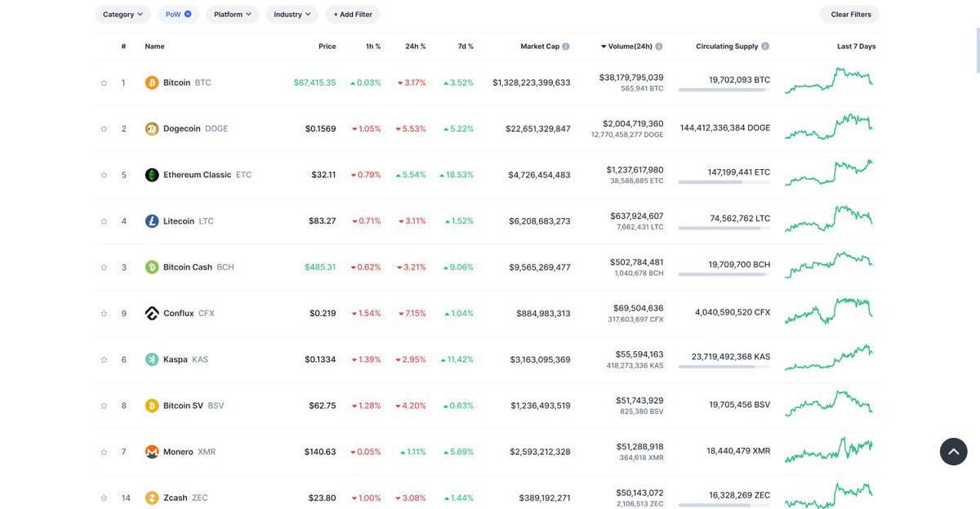The width and height of the screenshot is (980, 509).
Task: Toggle the Litecoin watchlist star
Action: click(104, 221)
